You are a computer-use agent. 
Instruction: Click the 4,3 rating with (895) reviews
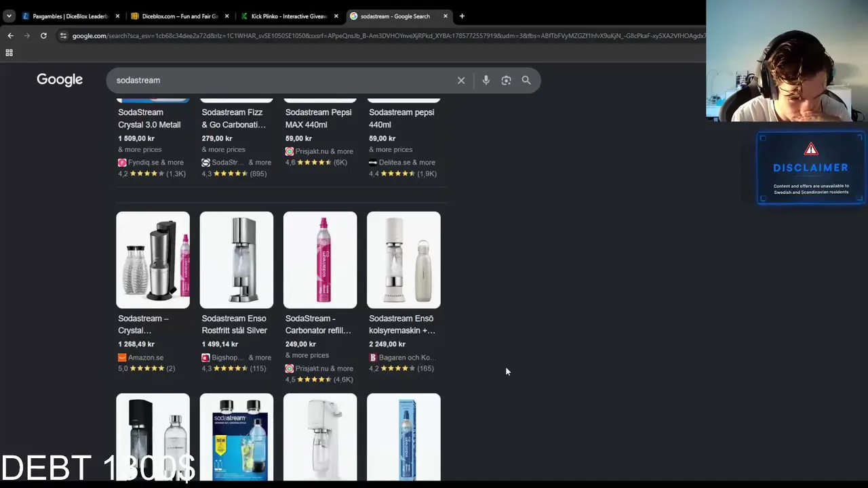234,174
